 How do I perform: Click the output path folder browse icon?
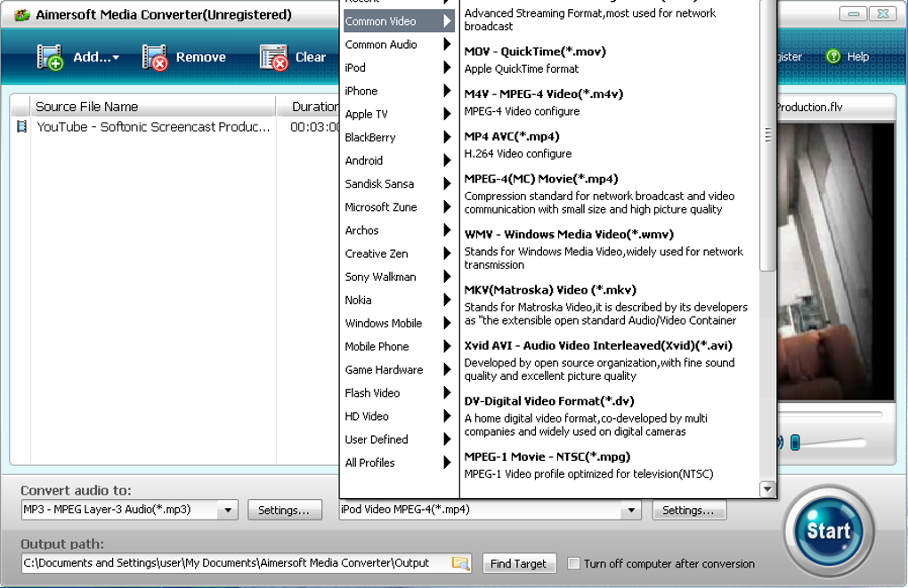460,562
